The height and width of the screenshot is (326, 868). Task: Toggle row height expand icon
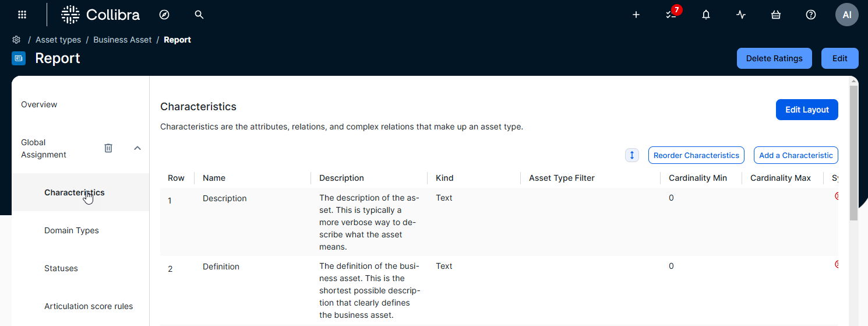click(x=632, y=155)
